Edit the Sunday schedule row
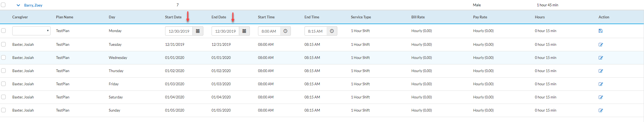Viewport: 644px width, 122px height. (601, 110)
